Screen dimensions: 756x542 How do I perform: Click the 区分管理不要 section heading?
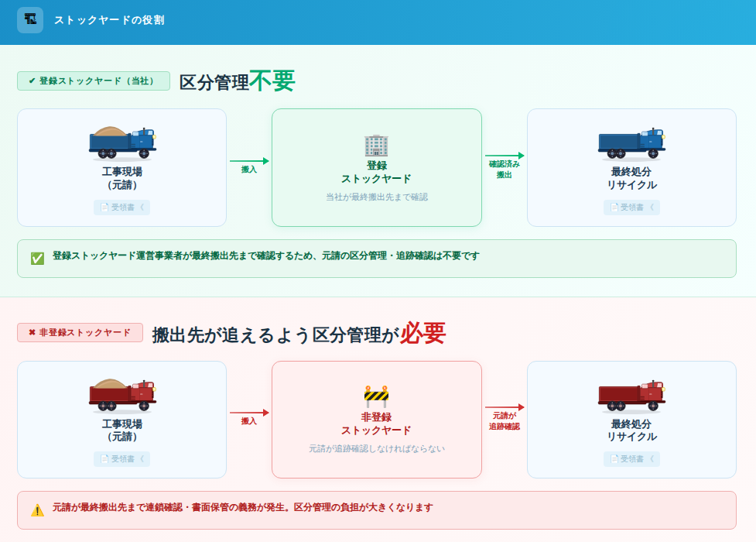[237, 81]
